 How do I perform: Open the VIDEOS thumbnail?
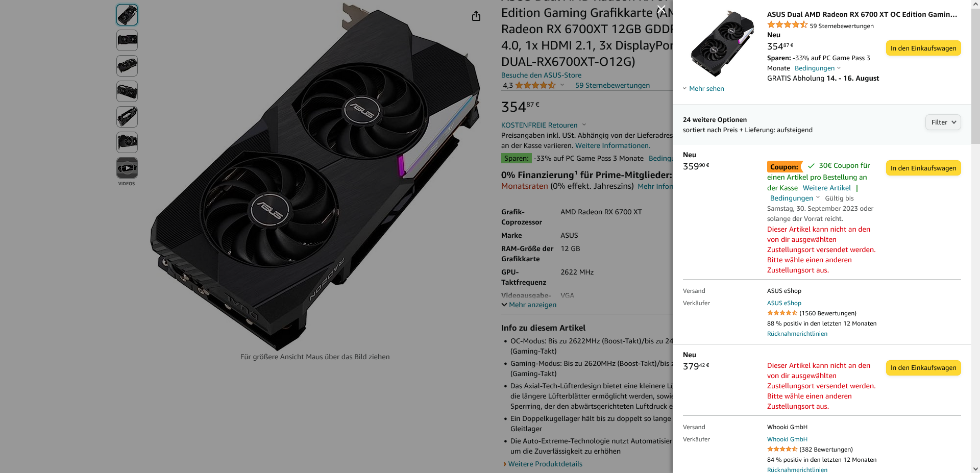[x=127, y=168]
